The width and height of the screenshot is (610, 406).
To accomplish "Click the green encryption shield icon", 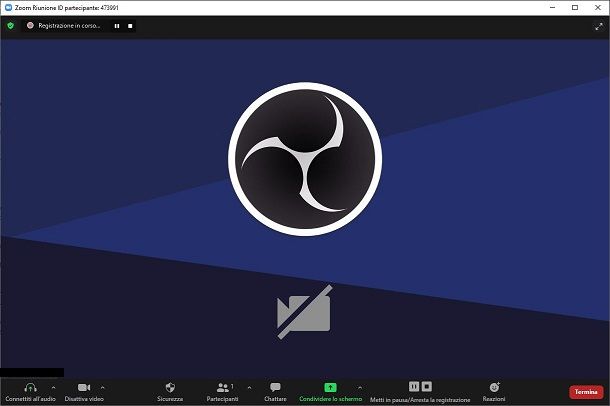I will (11, 26).
